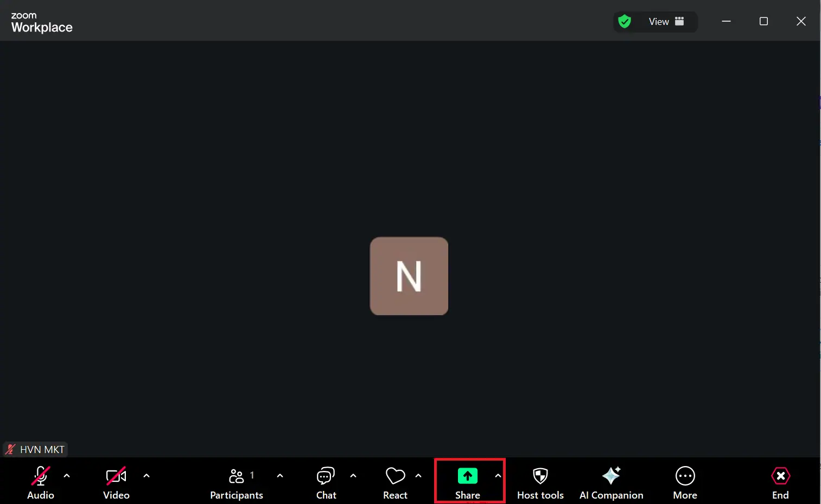Expand the audio options arrow
The image size is (821, 504).
coord(67,476)
